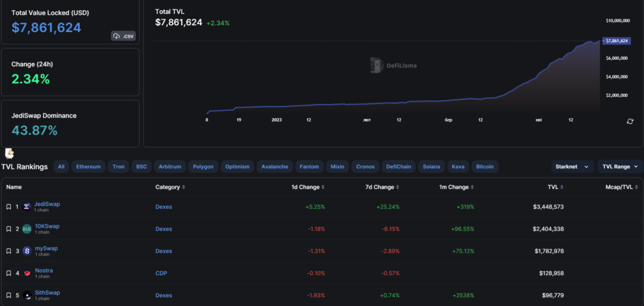
Task: Filter rankings by Optimism
Action: tap(237, 167)
